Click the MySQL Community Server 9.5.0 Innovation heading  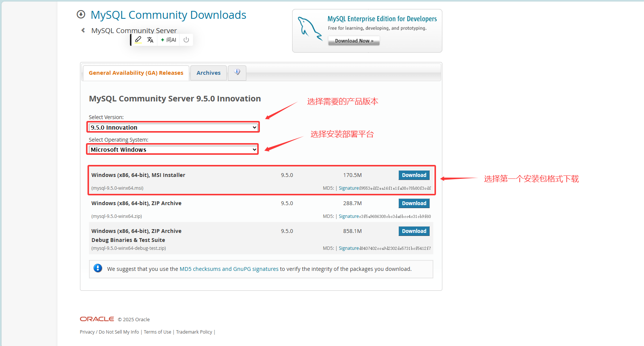click(x=175, y=98)
